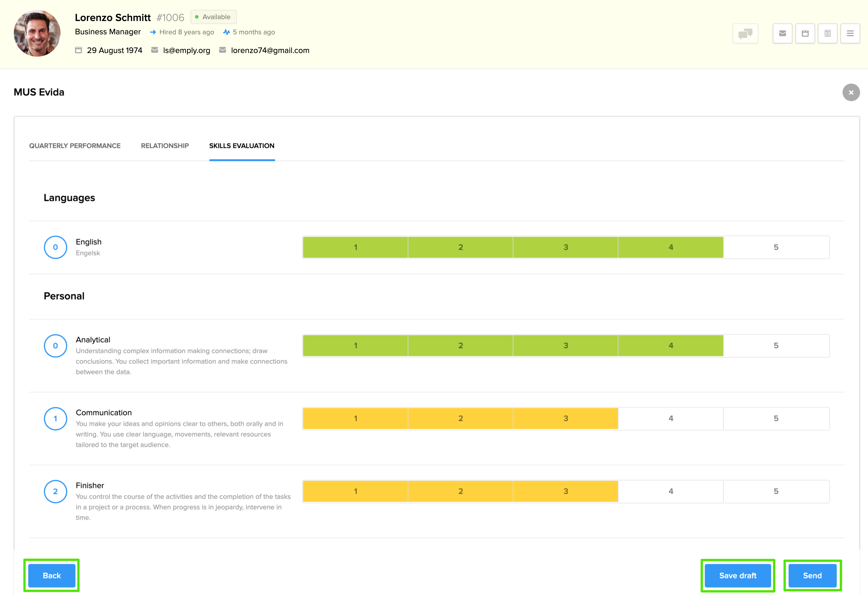Set Communication rating to 4
Image resolution: width=868 pixels, height=596 pixels.
coord(671,419)
